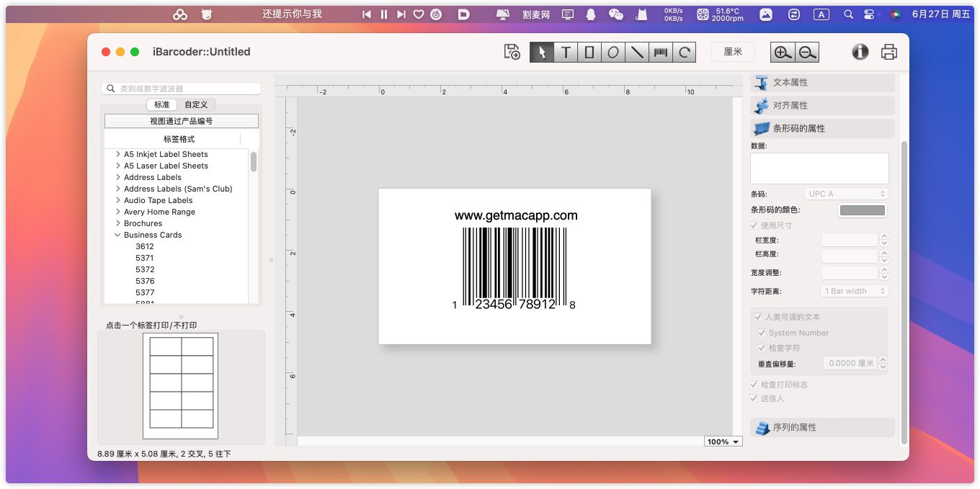Click the 序列的属性 panel icon
Viewport: 980px width, 489px height.
(x=762, y=428)
